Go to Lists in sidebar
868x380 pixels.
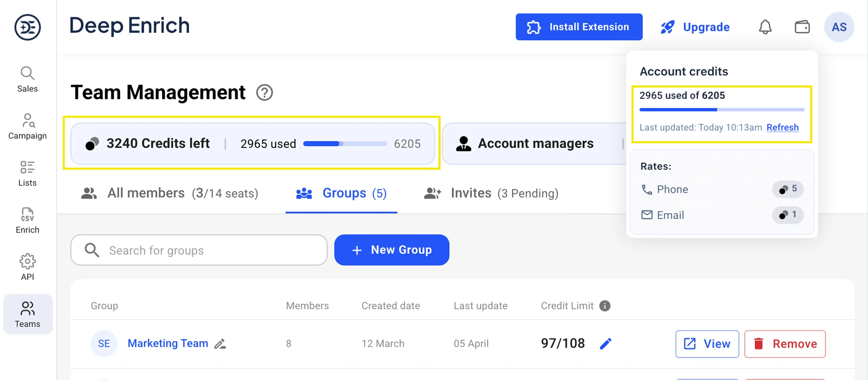(x=27, y=174)
